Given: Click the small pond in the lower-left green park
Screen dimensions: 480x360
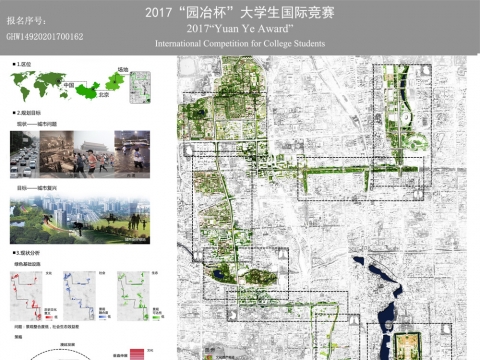Looking at the screenshot, I should click(219, 275).
